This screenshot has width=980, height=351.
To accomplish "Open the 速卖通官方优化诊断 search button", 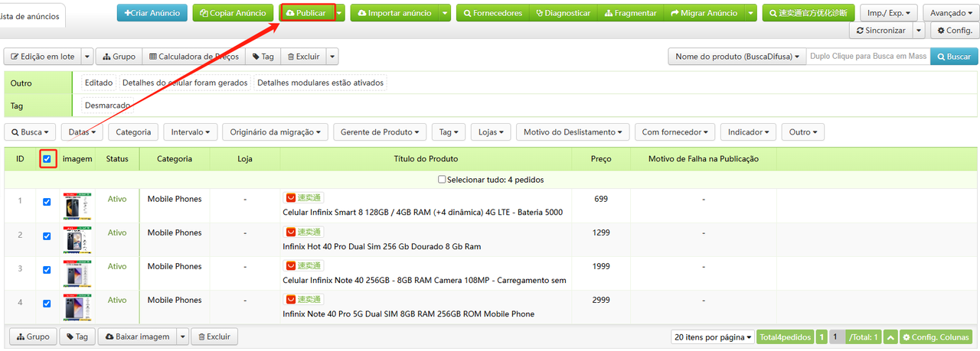I will point(808,13).
